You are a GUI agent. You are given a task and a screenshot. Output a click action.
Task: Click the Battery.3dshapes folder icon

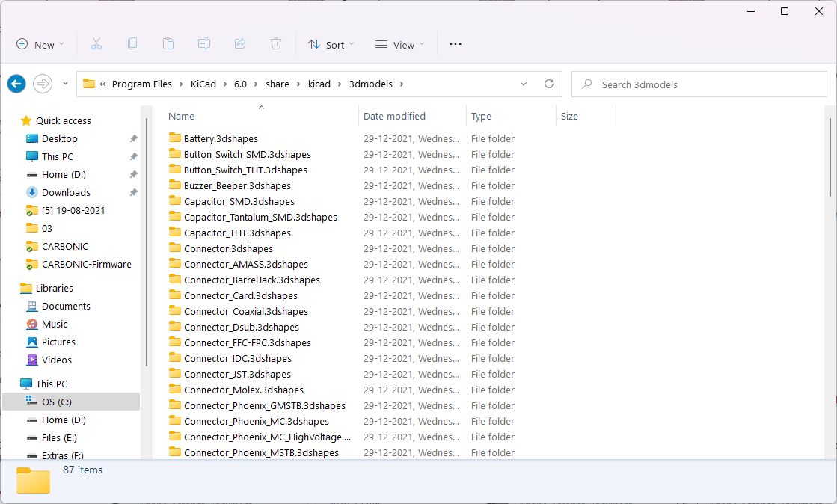click(x=174, y=138)
